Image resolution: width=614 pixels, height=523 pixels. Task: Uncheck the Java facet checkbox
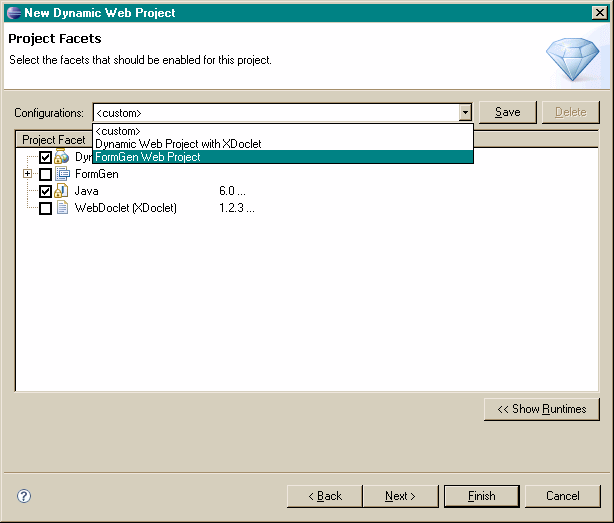pos(45,191)
